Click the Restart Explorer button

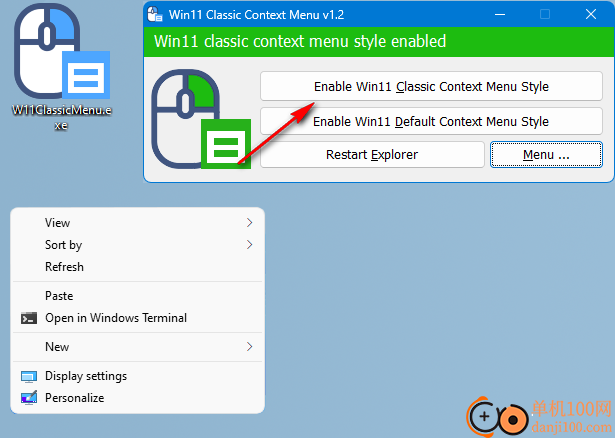372,154
